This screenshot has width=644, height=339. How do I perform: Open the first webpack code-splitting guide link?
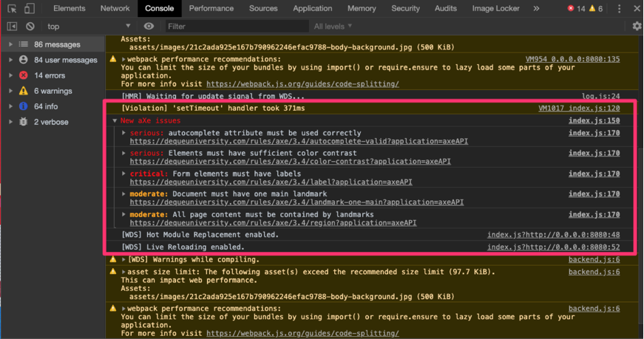tap(302, 83)
